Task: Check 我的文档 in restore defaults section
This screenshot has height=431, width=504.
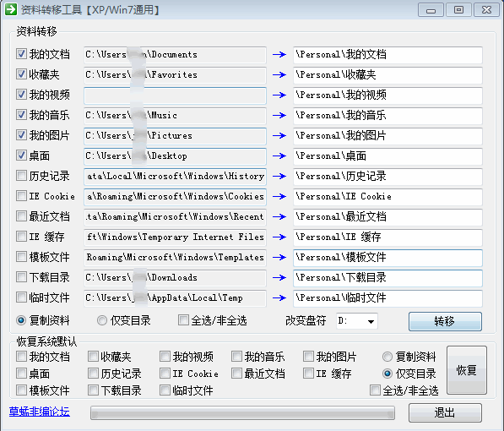Action: click(x=21, y=357)
